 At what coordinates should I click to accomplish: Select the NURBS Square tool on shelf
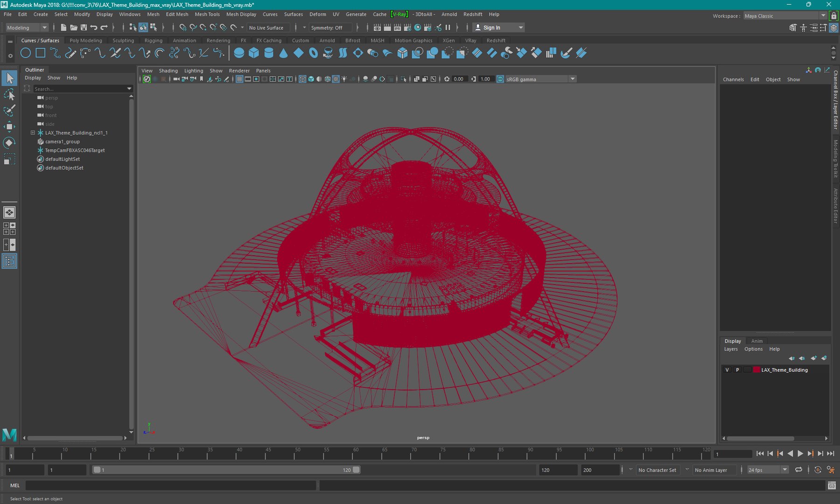pyautogui.click(x=41, y=53)
